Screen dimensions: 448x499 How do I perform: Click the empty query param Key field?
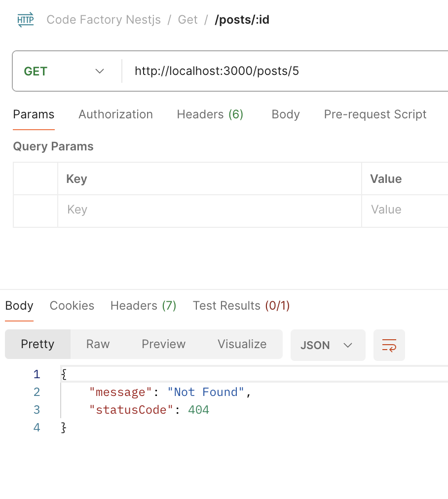tap(210, 211)
